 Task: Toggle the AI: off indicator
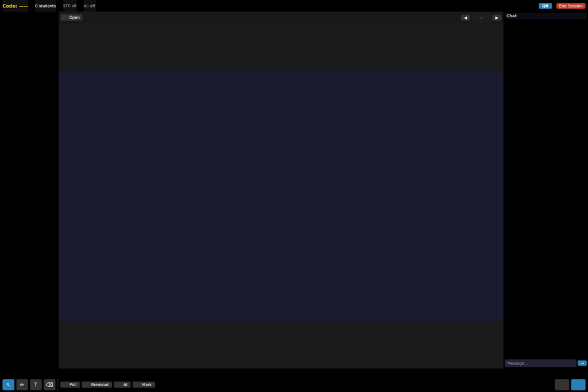click(x=89, y=6)
